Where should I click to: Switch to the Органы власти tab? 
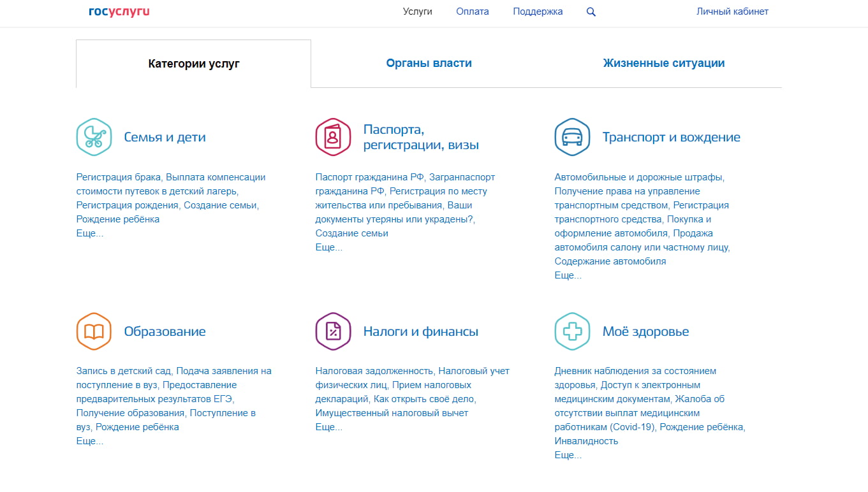[x=429, y=63]
